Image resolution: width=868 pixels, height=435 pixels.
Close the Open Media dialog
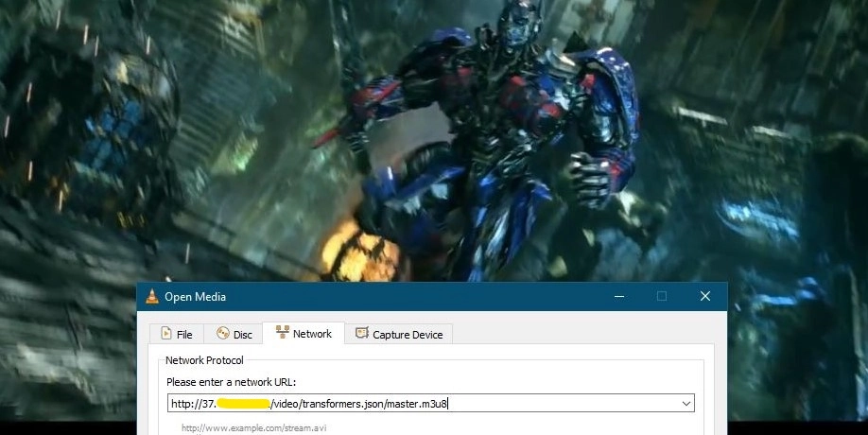[705, 297]
